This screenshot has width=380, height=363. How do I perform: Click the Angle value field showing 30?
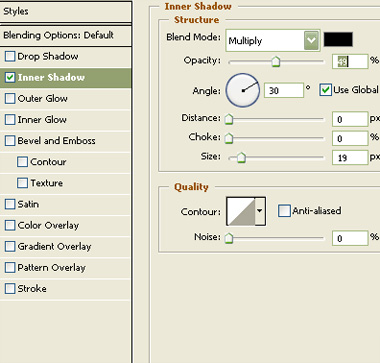[284, 90]
